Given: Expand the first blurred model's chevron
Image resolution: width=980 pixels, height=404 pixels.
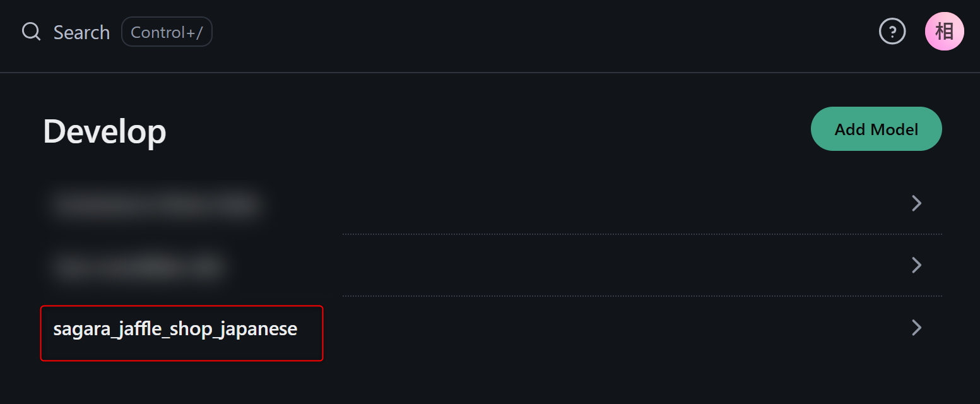Looking at the screenshot, I should [x=916, y=203].
